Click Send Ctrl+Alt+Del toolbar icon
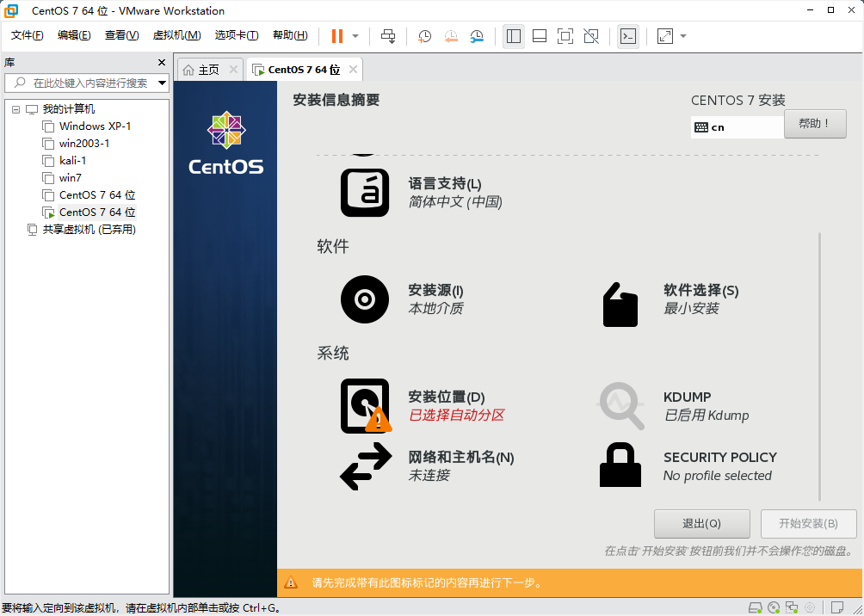The height and width of the screenshot is (616, 864). (388, 36)
